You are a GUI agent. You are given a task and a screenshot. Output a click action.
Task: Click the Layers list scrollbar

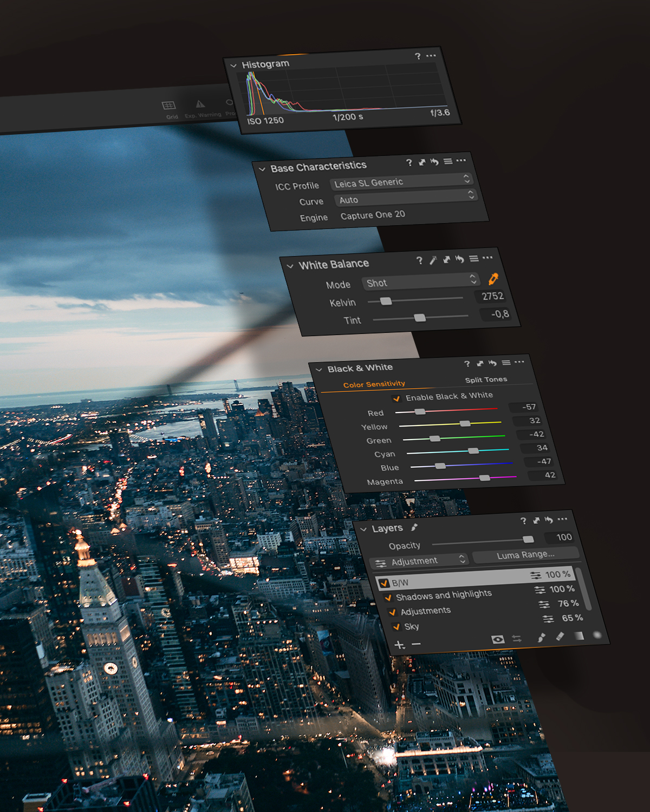tap(583, 590)
